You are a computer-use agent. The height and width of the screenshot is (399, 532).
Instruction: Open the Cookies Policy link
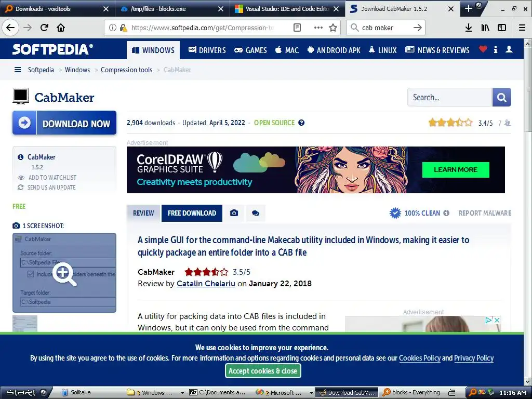point(420,358)
